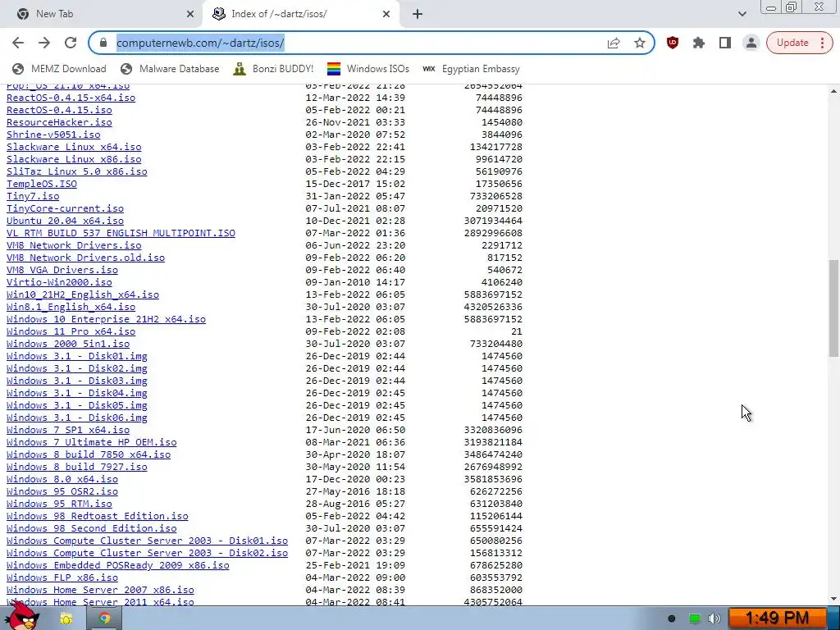Reload the page with the refresh icon
This screenshot has width=840, height=630.
click(x=71, y=43)
